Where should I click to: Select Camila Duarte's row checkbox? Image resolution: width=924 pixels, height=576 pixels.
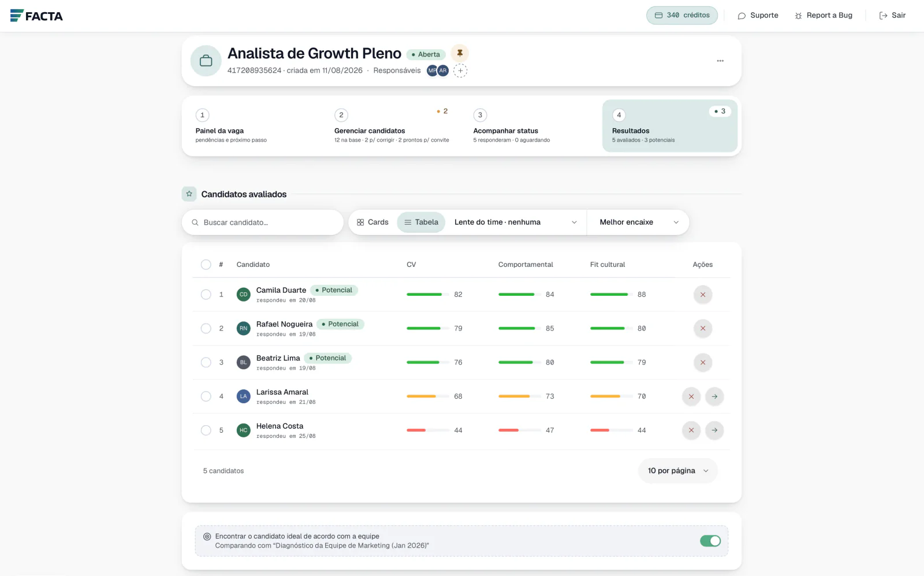[206, 295]
